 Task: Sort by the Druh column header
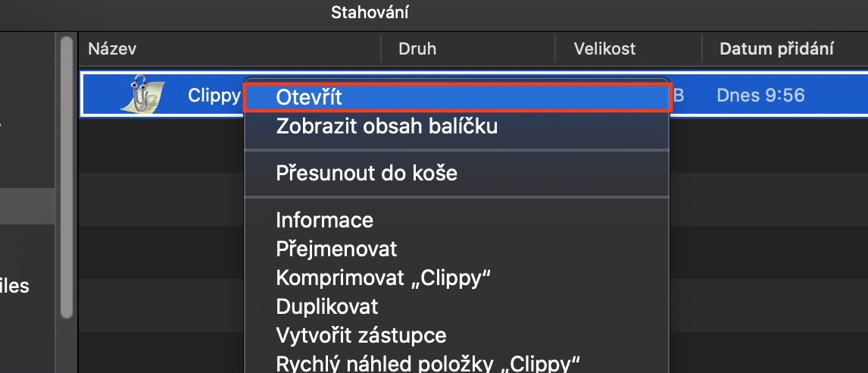417,49
